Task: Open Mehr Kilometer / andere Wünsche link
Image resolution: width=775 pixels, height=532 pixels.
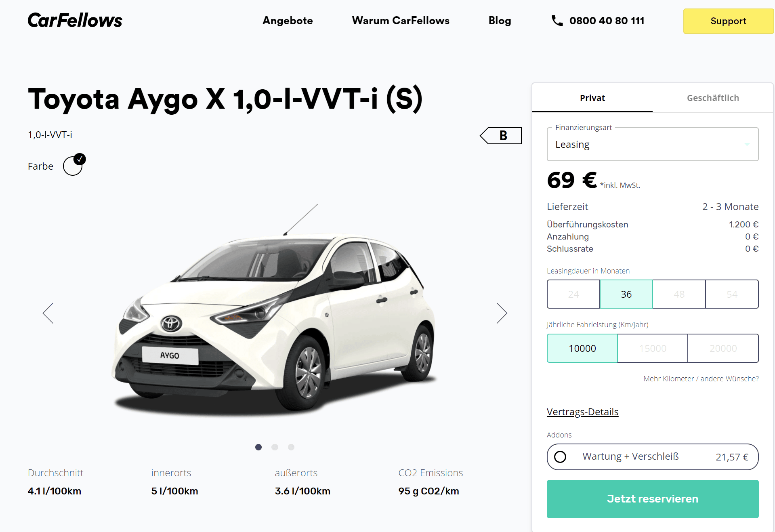Action: (x=701, y=378)
